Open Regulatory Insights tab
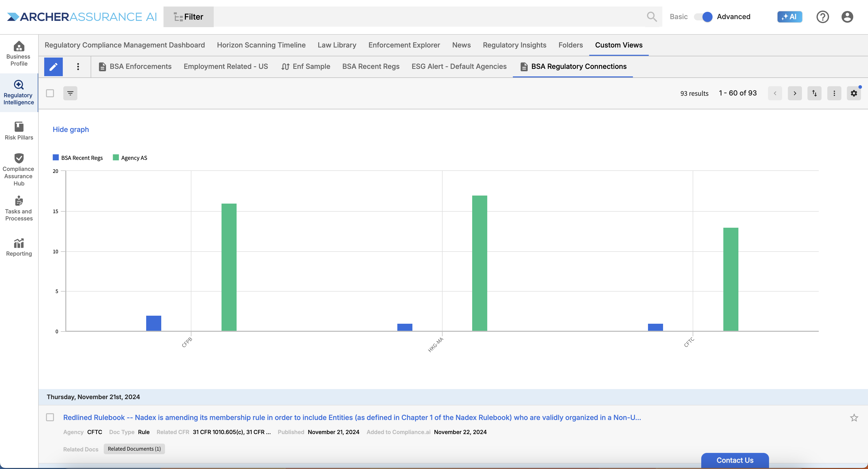 point(515,45)
